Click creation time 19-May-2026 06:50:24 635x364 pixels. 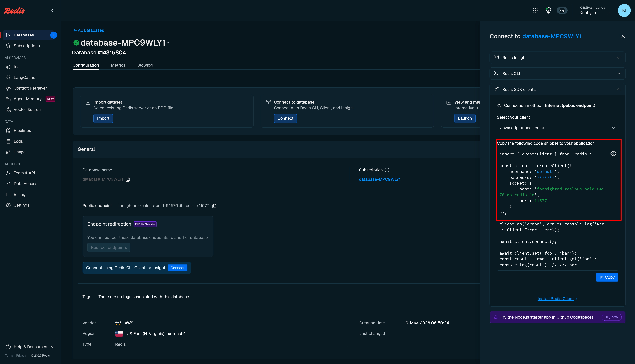(x=426, y=323)
